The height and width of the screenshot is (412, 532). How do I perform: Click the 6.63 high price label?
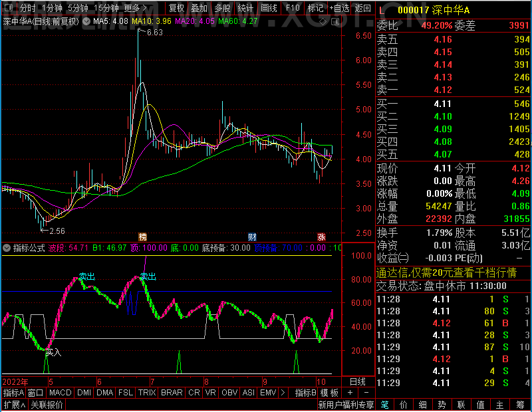coord(155,32)
